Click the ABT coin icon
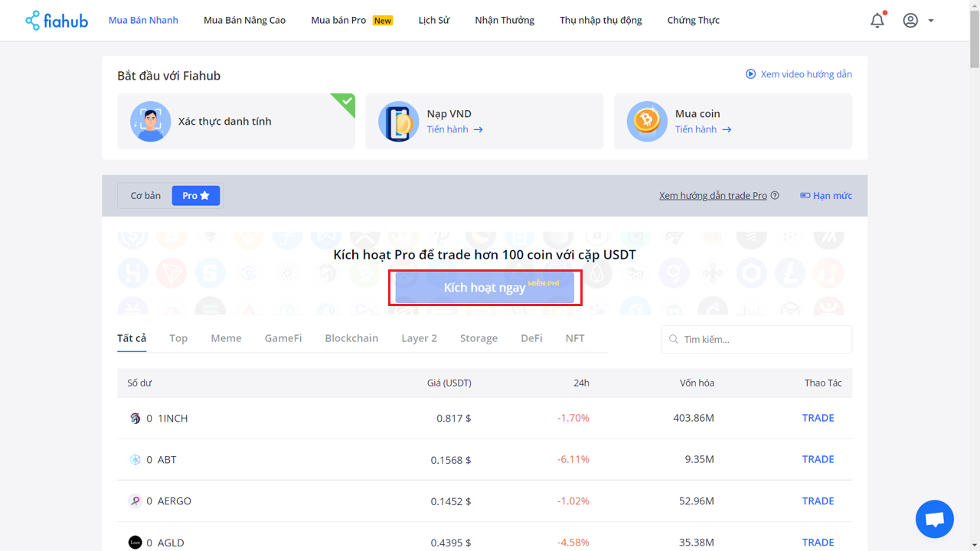980x551 pixels. 136,459
